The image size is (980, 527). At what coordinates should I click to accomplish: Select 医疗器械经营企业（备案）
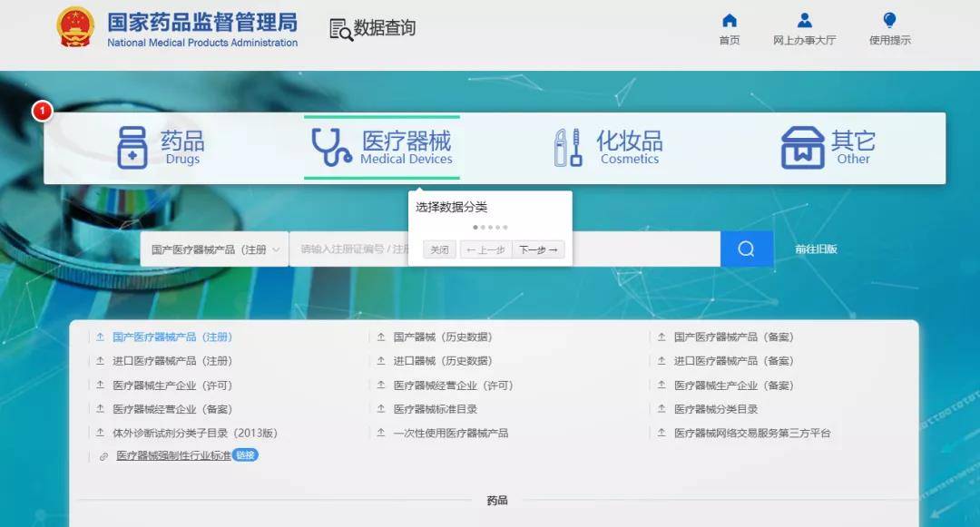click(171, 409)
